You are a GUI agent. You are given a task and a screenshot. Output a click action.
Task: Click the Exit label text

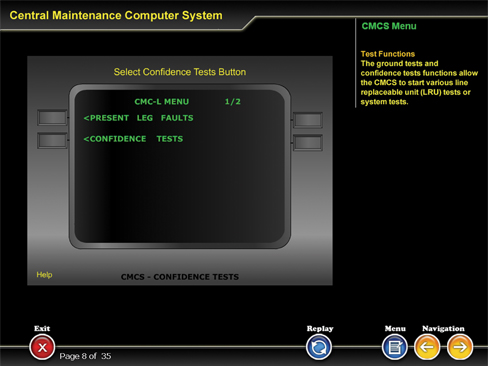(42, 328)
